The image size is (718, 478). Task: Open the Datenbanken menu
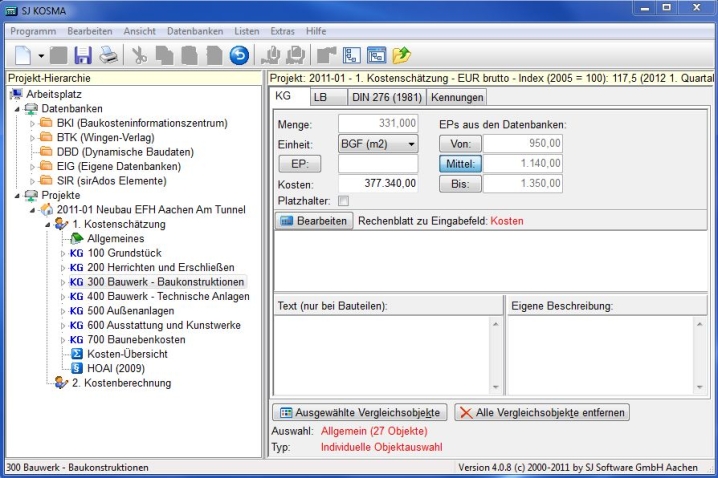tap(195, 32)
